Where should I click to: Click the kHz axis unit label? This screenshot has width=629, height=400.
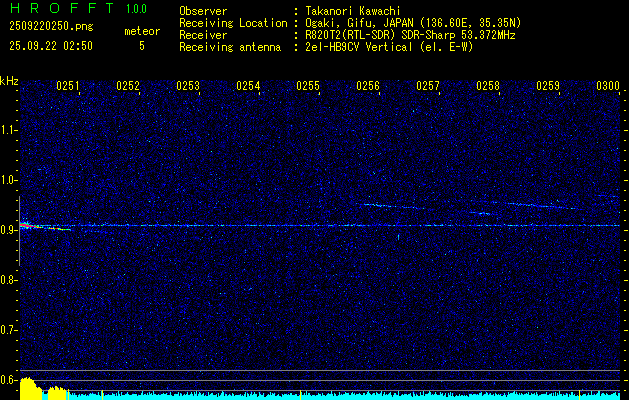click(x=9, y=81)
